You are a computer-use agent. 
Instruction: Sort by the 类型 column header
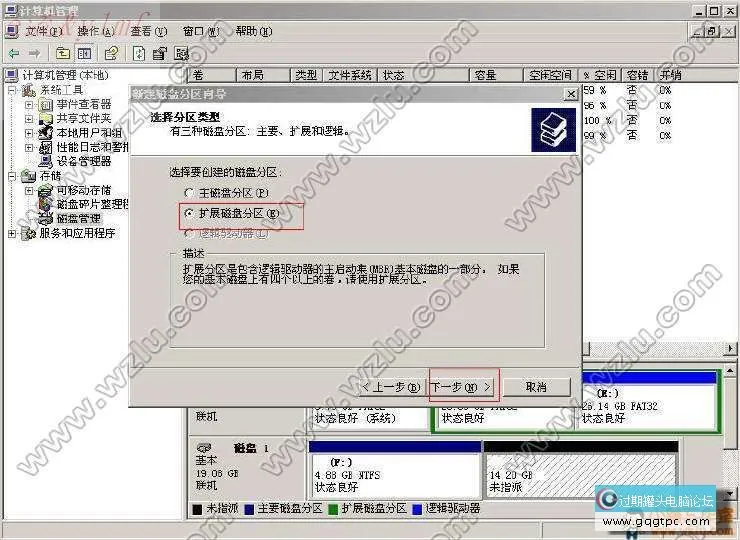pos(306,75)
